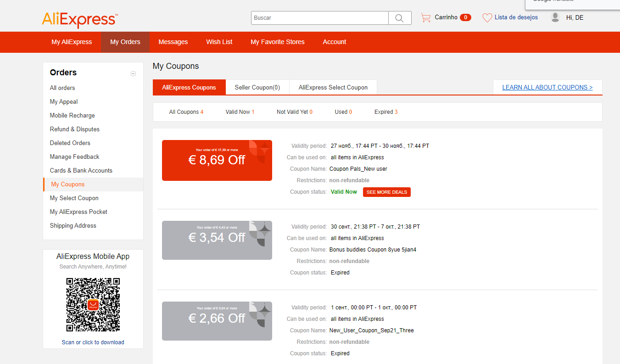The height and width of the screenshot is (364, 620).
Task: Filter by Expired coupons
Action: (x=386, y=112)
